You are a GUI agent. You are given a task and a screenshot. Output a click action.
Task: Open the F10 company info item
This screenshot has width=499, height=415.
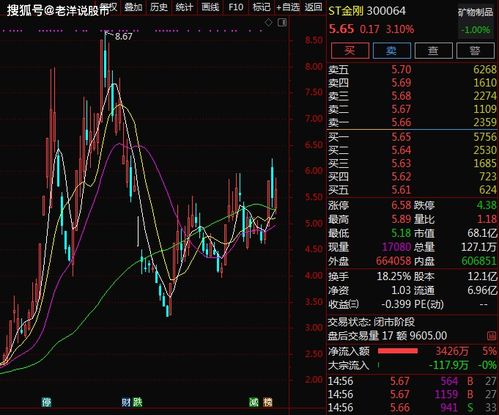click(x=236, y=7)
